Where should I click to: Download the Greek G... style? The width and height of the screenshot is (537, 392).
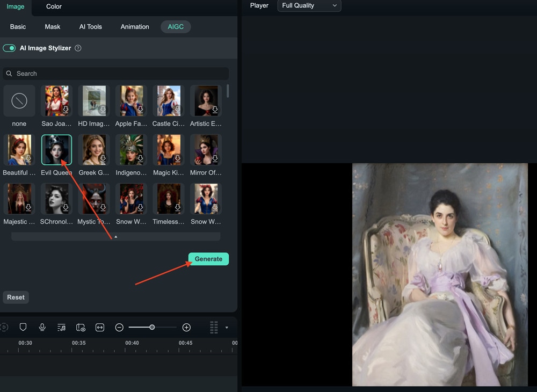pos(103,158)
